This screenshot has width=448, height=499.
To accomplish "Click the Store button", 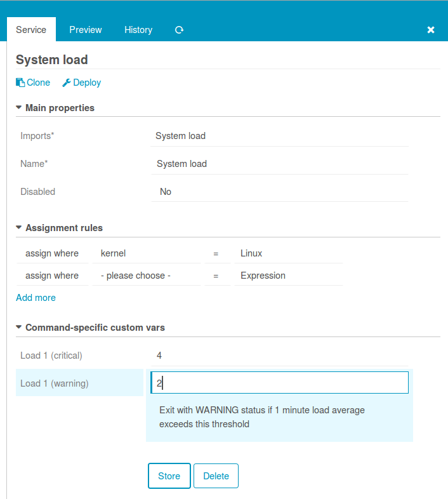I will tap(169, 476).
